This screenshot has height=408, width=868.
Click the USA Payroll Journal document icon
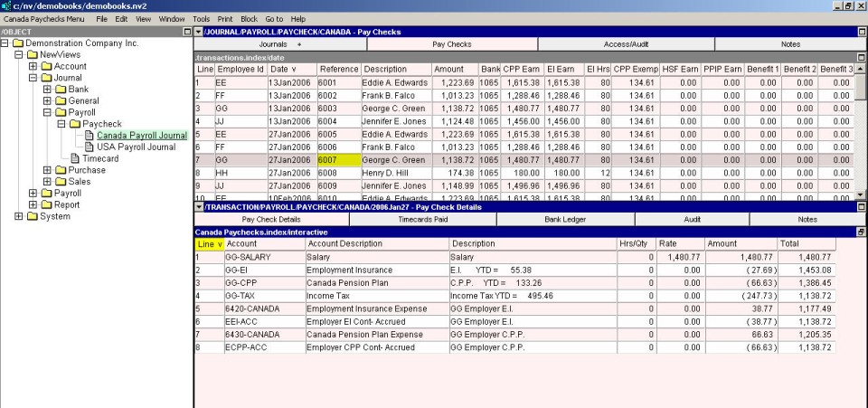[90, 147]
